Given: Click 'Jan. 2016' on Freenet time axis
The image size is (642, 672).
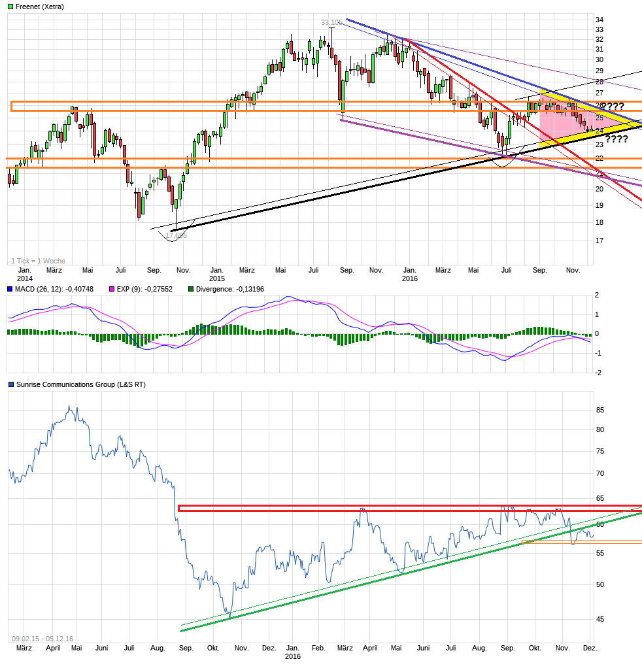Looking at the screenshot, I should click(x=409, y=275).
